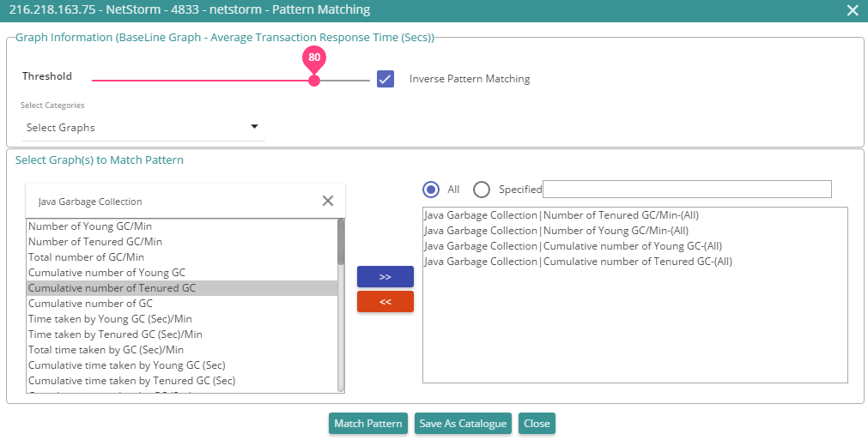
Task: Select the Specified radio button
Action: (x=482, y=190)
